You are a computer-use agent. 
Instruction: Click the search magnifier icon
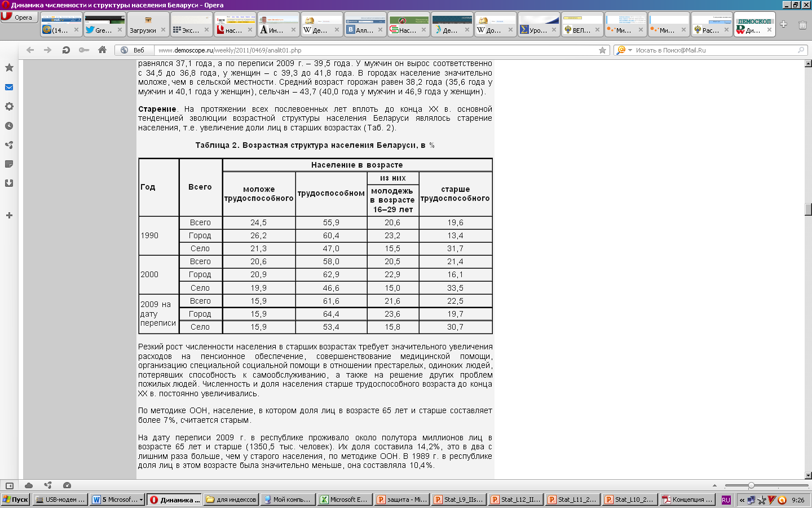coord(801,50)
